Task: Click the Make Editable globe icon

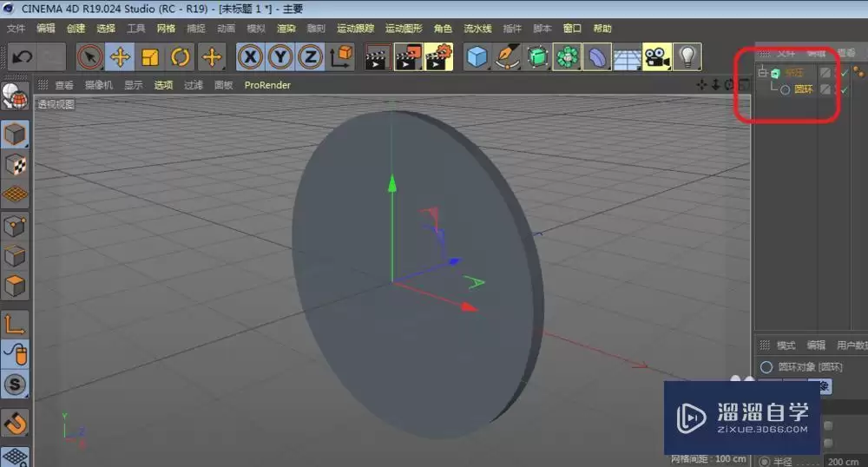Action: 15,96
